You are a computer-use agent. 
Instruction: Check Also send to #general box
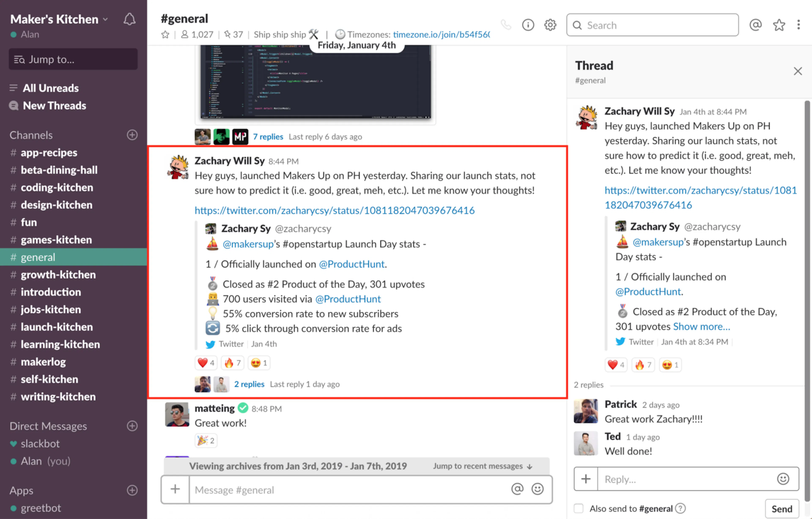[579, 508]
